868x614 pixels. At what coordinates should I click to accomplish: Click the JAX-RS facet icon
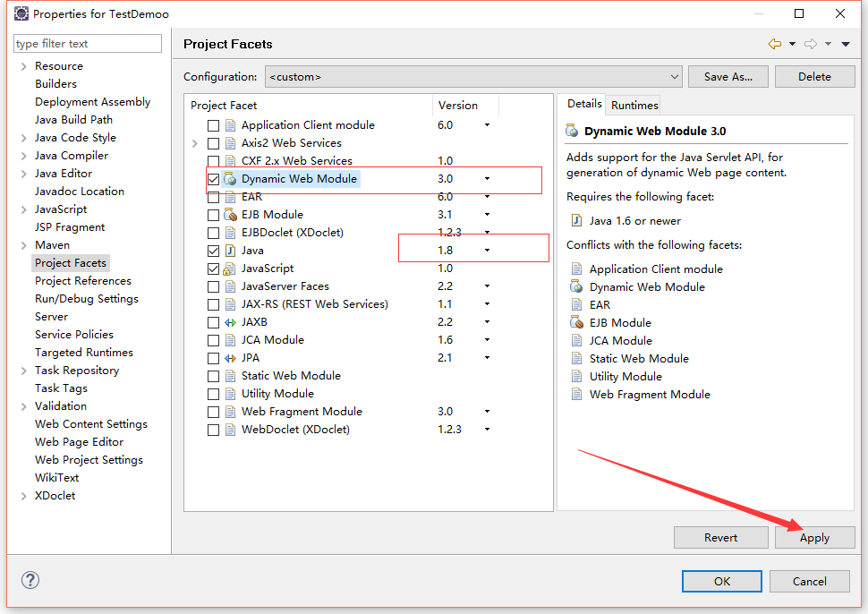pos(230,304)
